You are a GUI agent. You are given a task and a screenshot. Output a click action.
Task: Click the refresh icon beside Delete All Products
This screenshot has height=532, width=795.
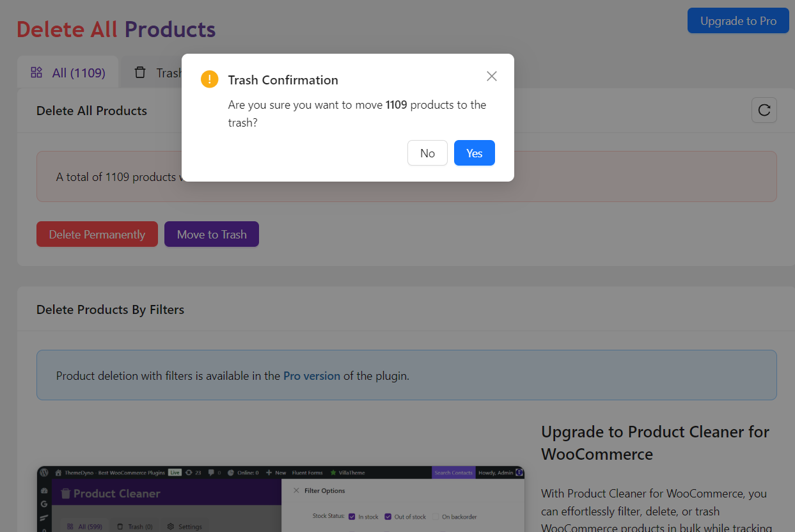(764, 110)
